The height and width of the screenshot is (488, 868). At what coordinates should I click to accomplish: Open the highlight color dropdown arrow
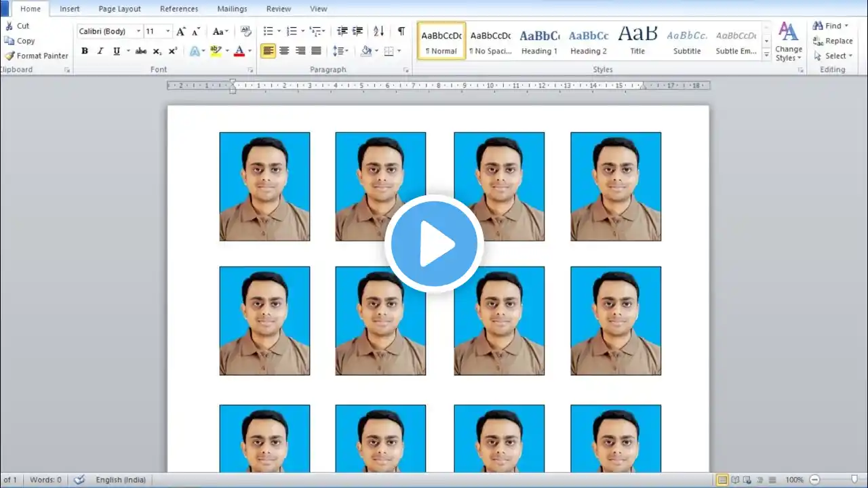(x=226, y=51)
